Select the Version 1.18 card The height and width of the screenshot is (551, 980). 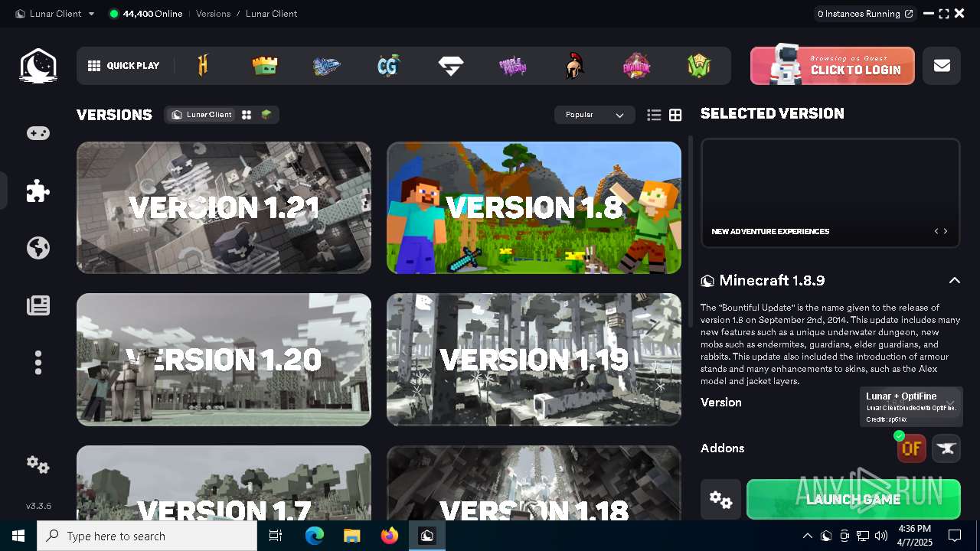(534, 483)
